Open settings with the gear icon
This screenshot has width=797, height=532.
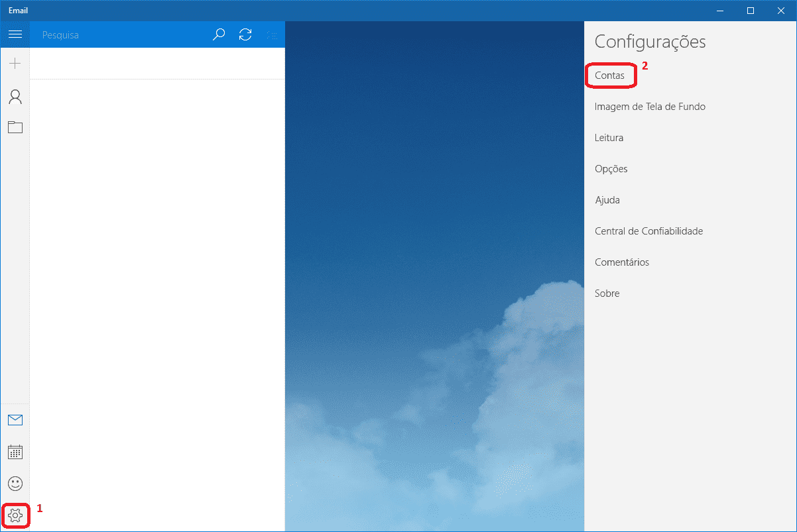[15, 515]
